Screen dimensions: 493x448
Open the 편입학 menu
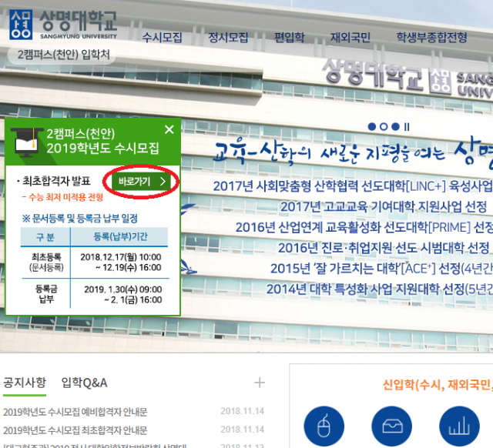(x=290, y=38)
